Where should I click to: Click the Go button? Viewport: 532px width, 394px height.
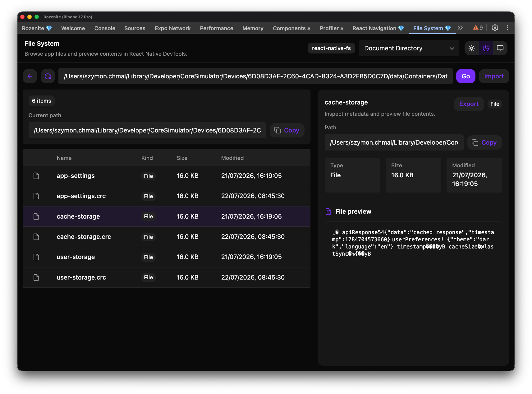[x=465, y=76]
